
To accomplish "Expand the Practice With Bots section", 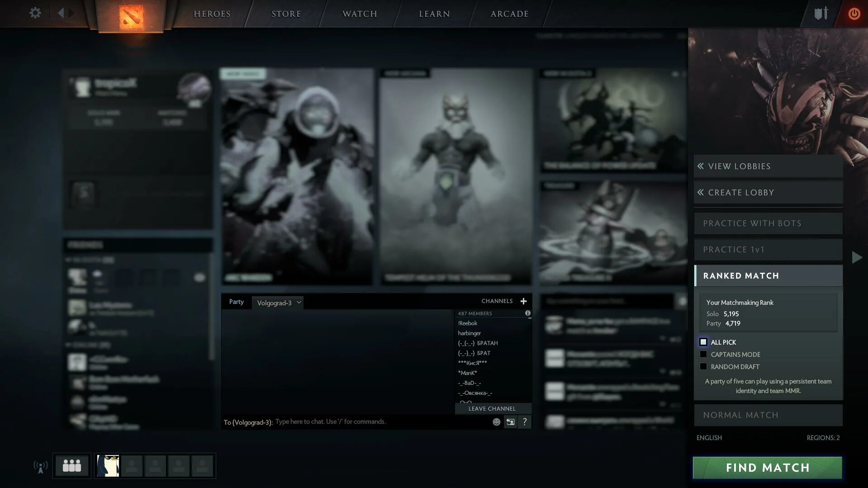I will point(768,223).
